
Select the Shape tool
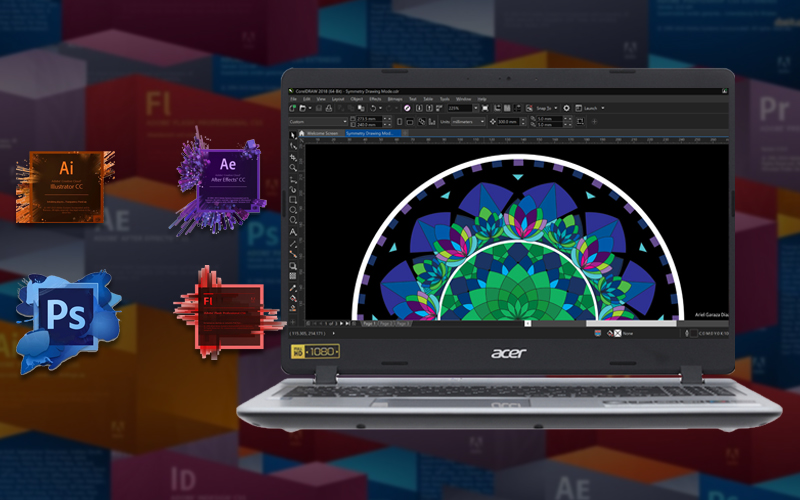pos(293,147)
